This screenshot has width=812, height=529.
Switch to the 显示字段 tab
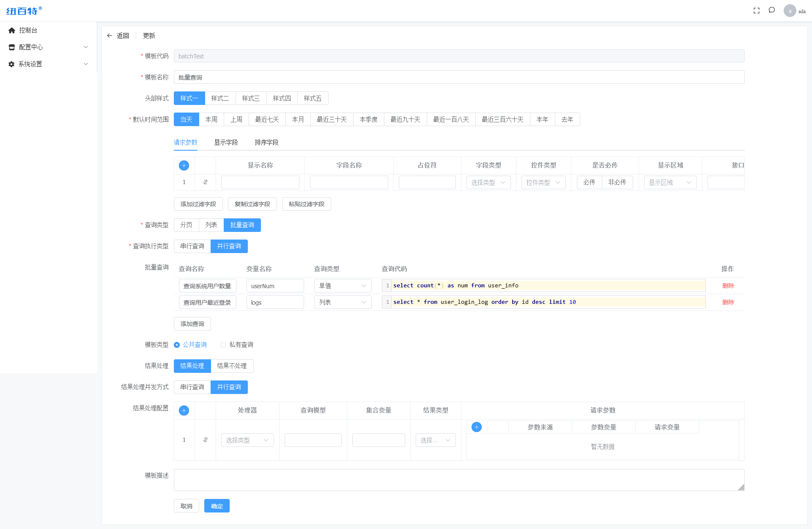[226, 143]
